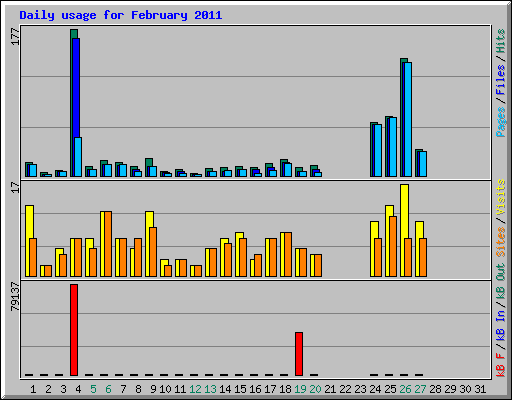Image resolution: width=512 pixels, height=400 pixels.
Task: Click day 9 on the x-axis
Action: point(153,389)
